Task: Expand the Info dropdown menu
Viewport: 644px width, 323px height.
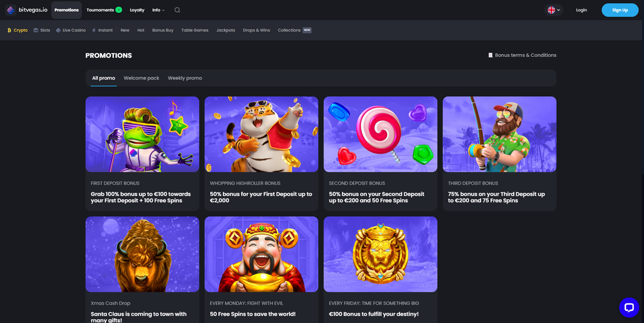Action: [158, 10]
